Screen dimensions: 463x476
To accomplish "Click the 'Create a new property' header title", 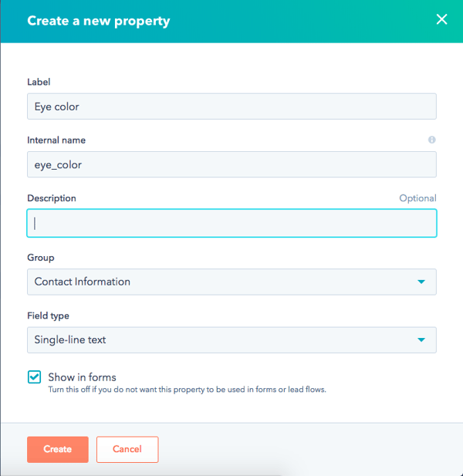I will click(x=99, y=21).
